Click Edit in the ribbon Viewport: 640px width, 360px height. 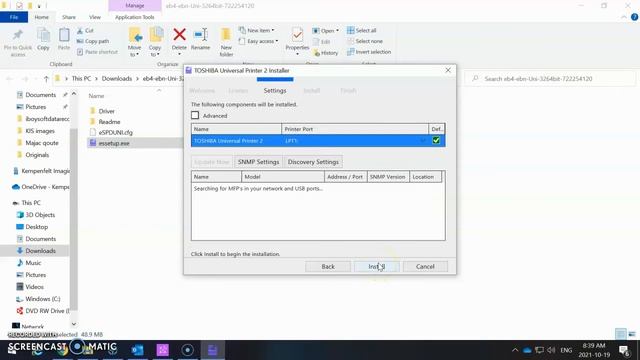(322, 42)
